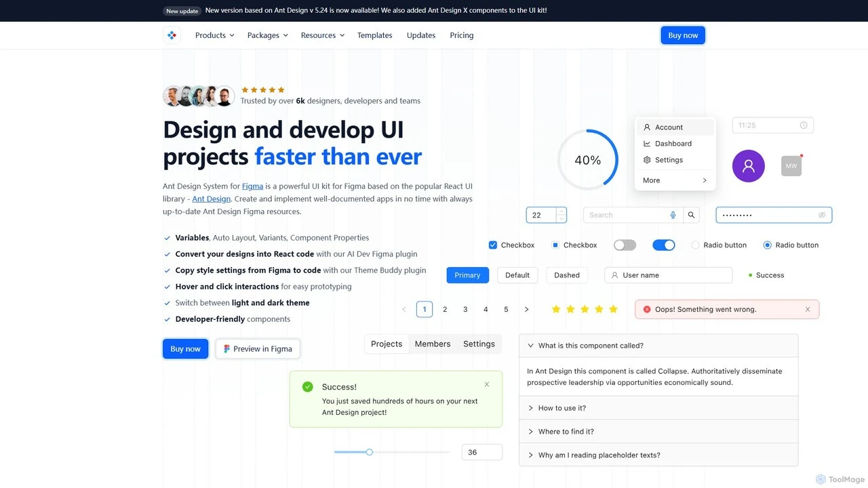
Task: Open the Ant Design link in description
Action: point(212,199)
